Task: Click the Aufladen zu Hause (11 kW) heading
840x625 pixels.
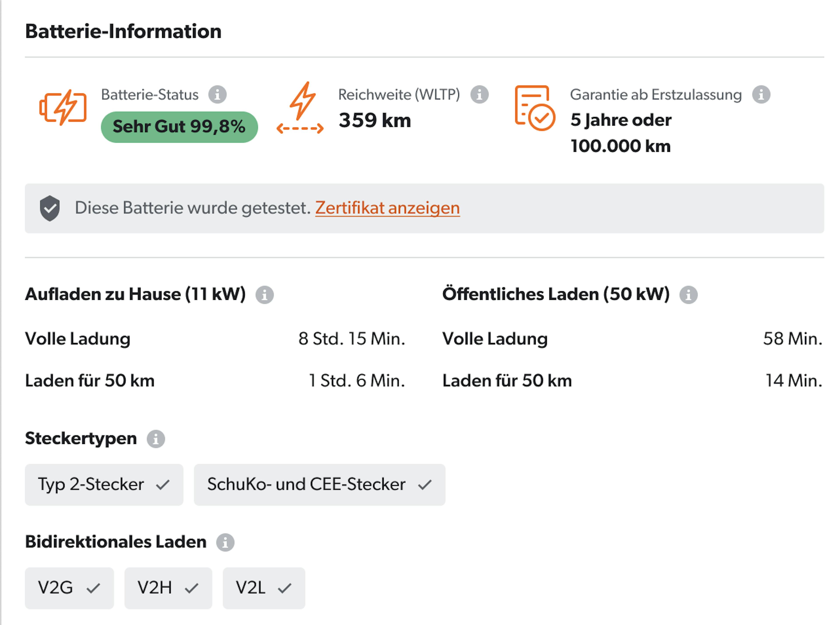Action: coord(135,294)
